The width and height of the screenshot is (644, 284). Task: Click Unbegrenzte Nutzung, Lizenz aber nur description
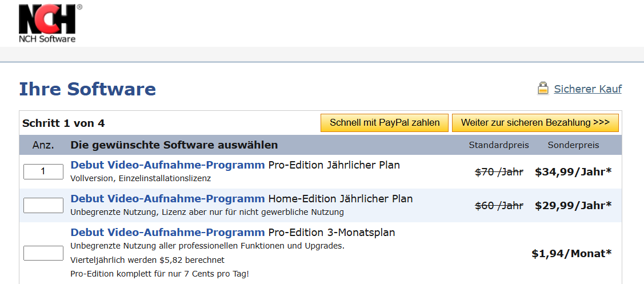point(207,213)
